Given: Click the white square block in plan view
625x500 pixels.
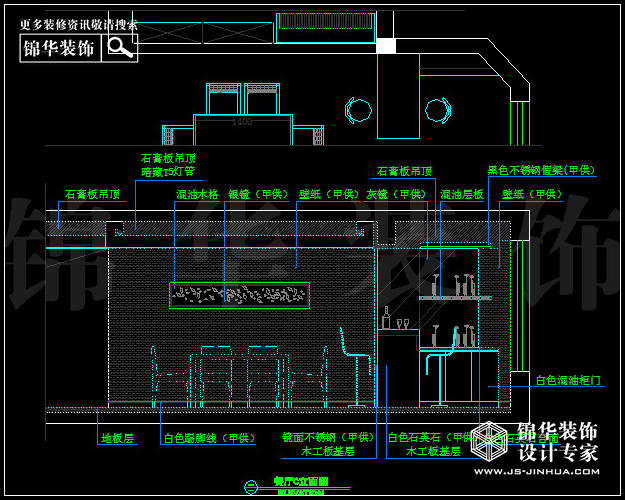Looking at the screenshot, I should 385,45.
